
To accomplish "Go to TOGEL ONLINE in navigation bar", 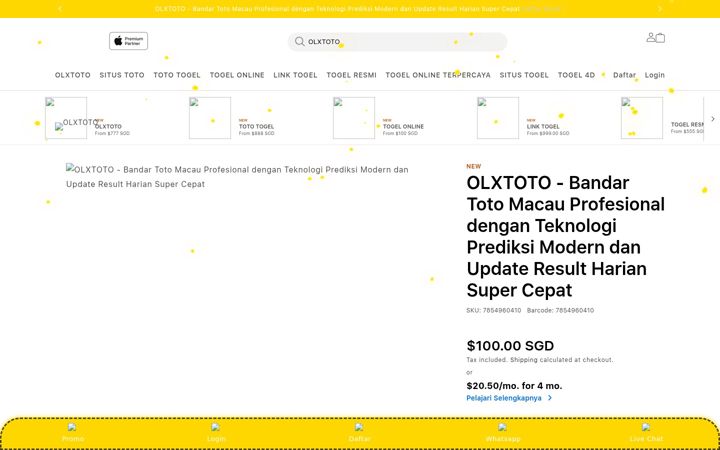I will coord(237,75).
